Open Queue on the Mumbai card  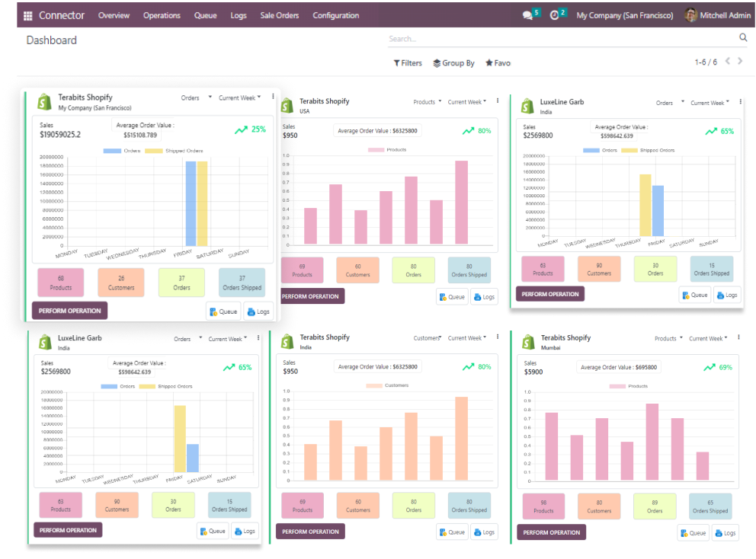click(x=693, y=533)
